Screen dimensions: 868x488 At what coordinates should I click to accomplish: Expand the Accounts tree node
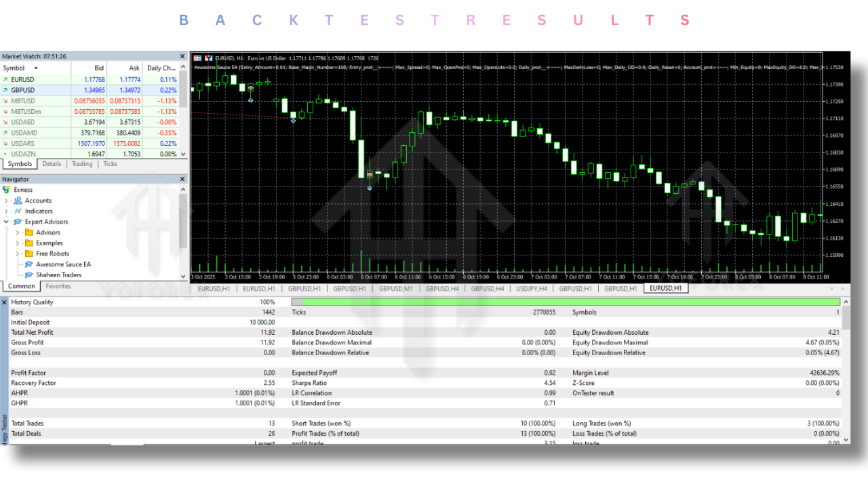coord(7,201)
